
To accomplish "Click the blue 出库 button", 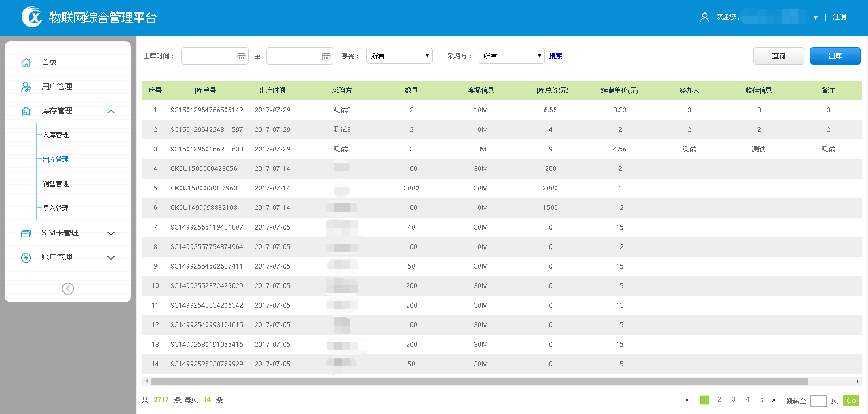I will 835,56.
